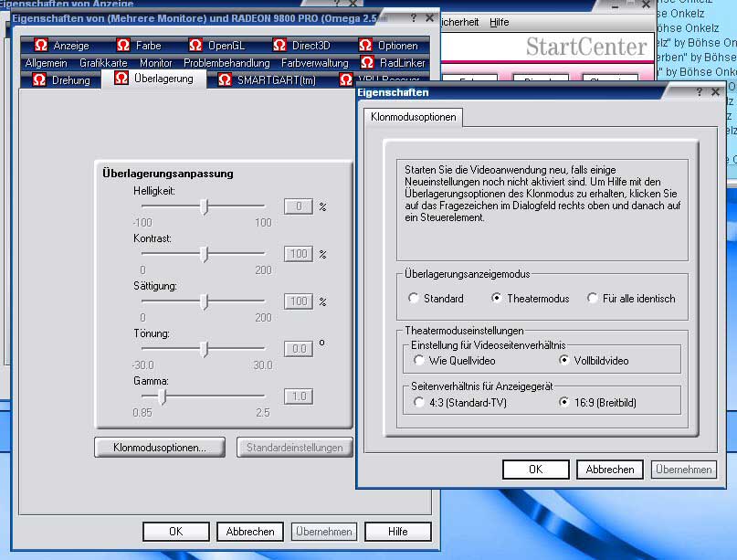The image size is (737, 560).
Task: Click the Sättigung value field
Action: [x=299, y=301]
